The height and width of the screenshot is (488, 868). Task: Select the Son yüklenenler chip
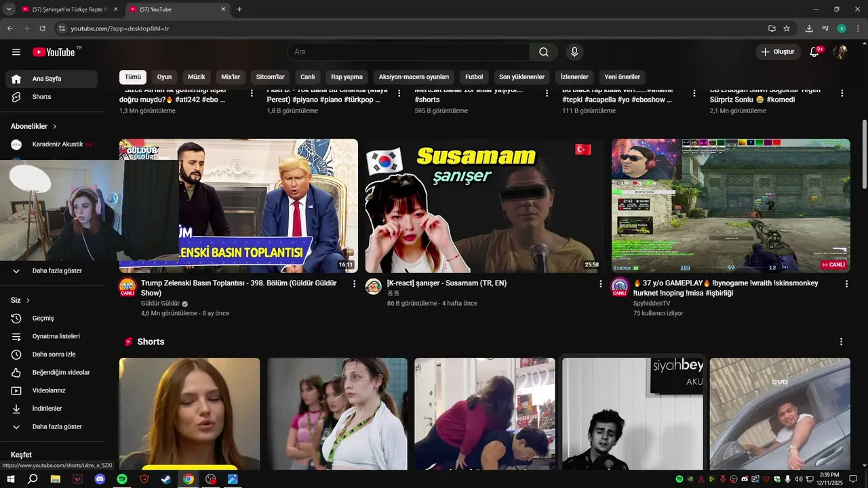point(522,77)
